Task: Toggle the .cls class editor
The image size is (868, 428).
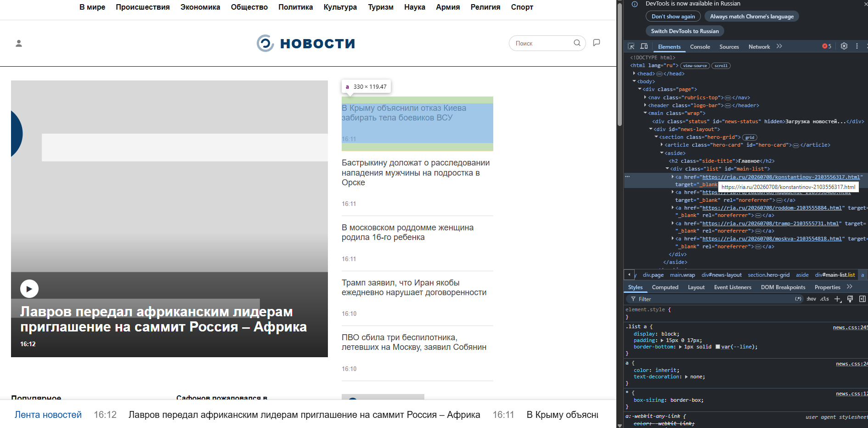Action: pos(825,299)
